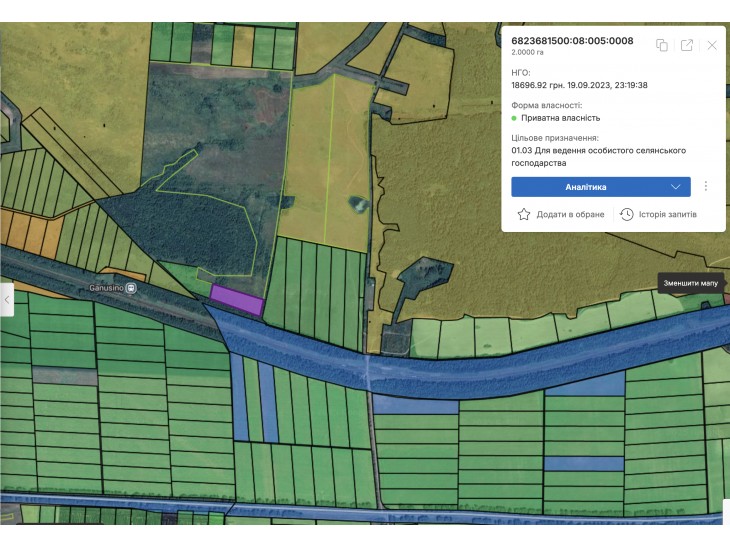730x547 pixels.
Task: Click Приватна власність ownership text
Action: click(561, 118)
